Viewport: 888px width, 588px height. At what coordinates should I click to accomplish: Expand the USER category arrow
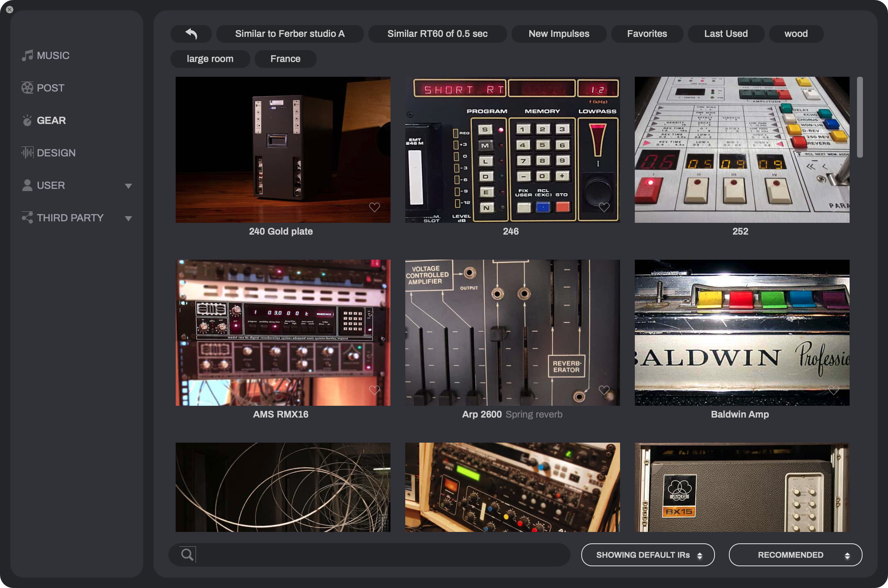(128, 186)
